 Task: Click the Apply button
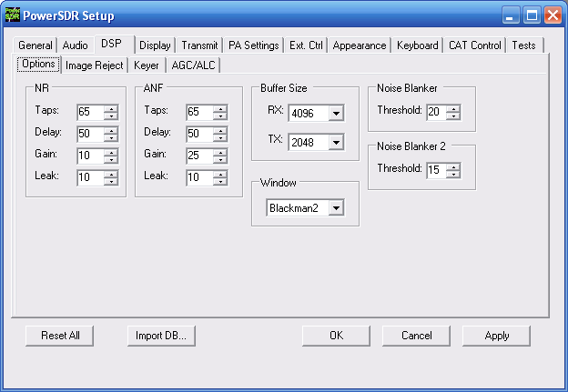(496, 336)
